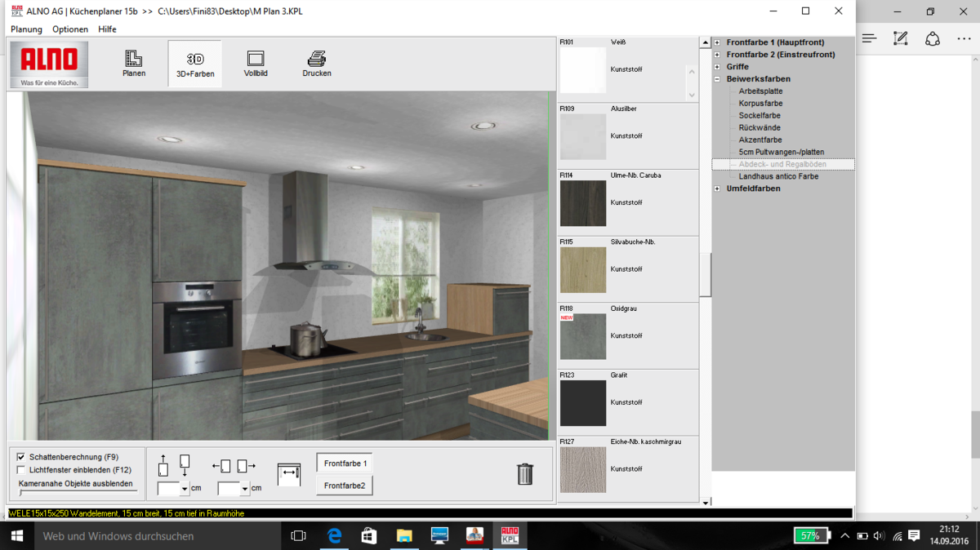Click the trash can delete icon
The height and width of the screenshot is (550, 980).
point(525,473)
